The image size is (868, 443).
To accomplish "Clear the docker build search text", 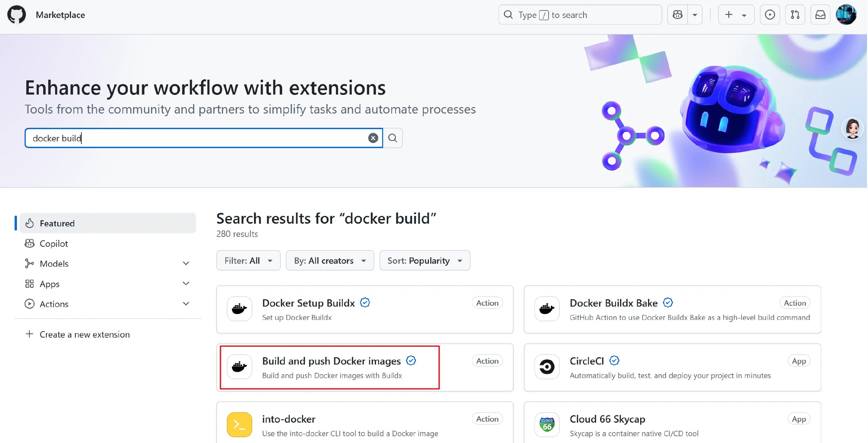I will tap(373, 138).
